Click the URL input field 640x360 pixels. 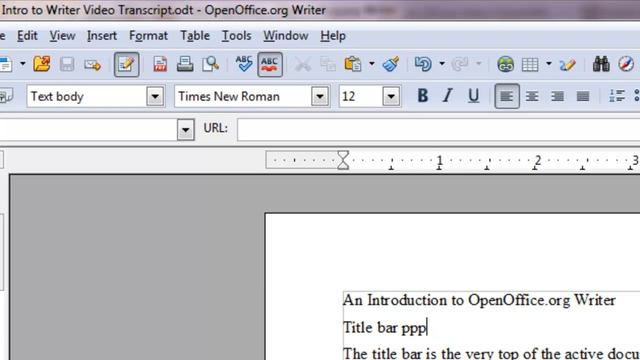tap(438, 129)
